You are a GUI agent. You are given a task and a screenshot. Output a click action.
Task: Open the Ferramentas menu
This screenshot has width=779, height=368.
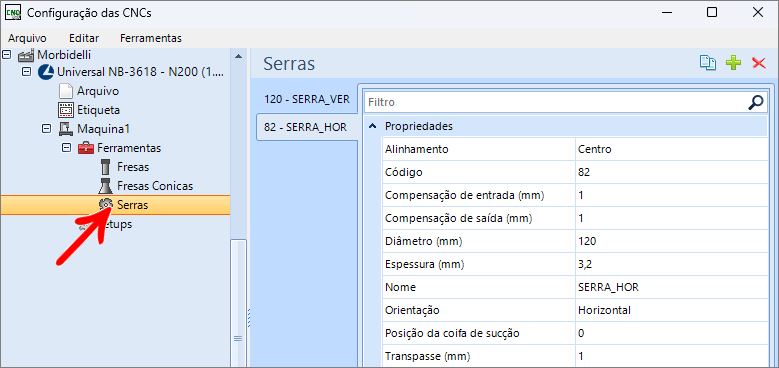151,38
